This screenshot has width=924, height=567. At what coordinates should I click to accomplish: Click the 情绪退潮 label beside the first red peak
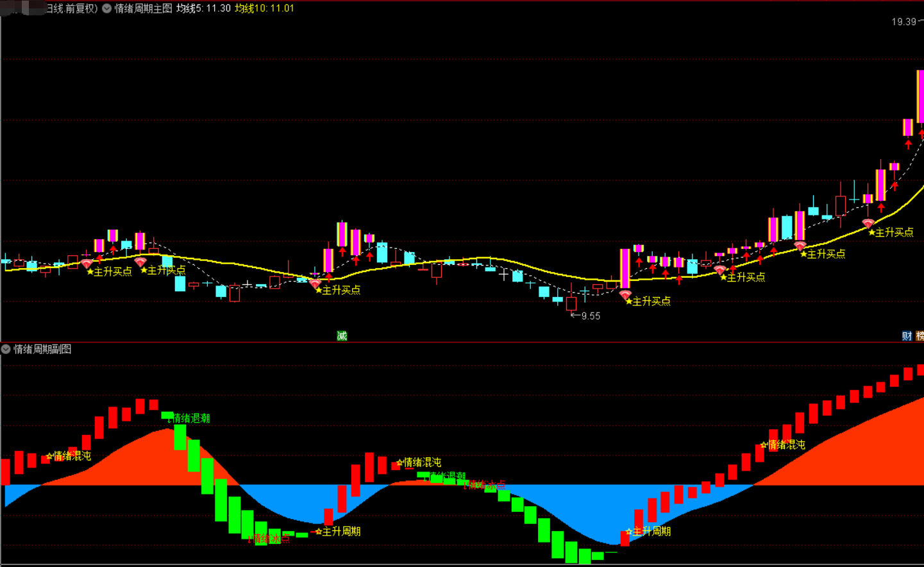tap(190, 418)
